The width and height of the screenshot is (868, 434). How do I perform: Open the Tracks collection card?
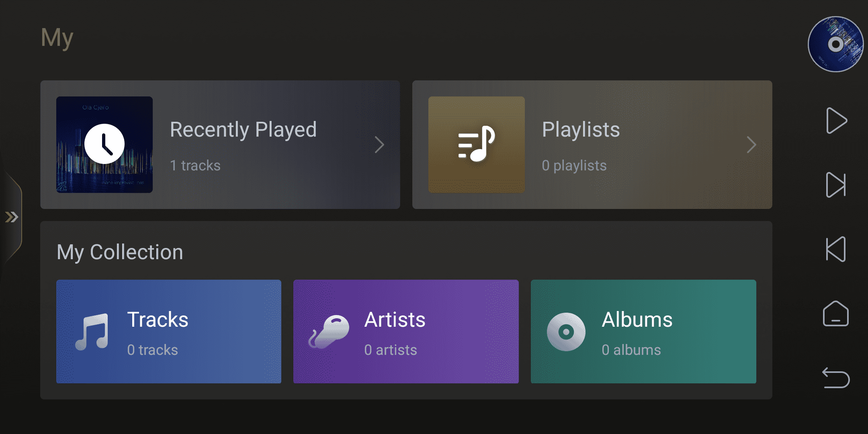169,332
